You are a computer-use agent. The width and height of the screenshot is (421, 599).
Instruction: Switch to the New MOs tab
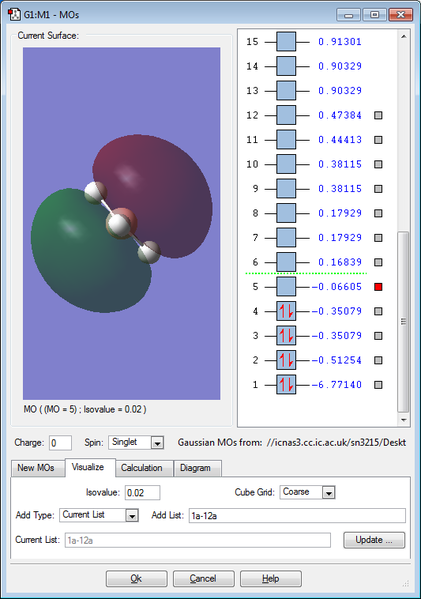[x=37, y=468]
